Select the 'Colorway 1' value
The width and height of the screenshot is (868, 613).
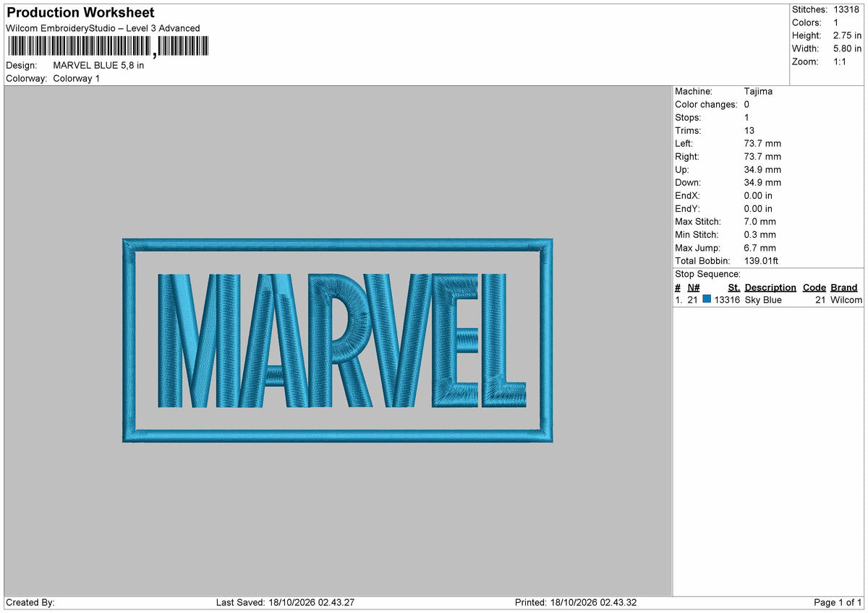click(x=77, y=78)
